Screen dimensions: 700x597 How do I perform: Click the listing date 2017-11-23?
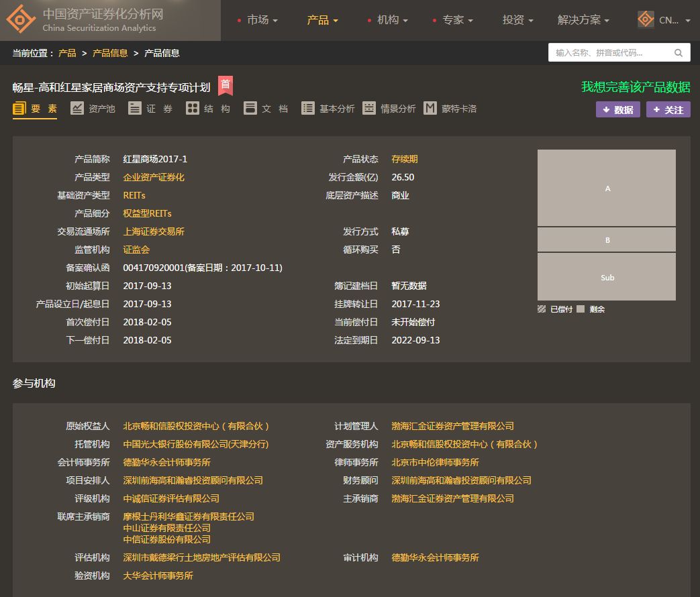415,304
